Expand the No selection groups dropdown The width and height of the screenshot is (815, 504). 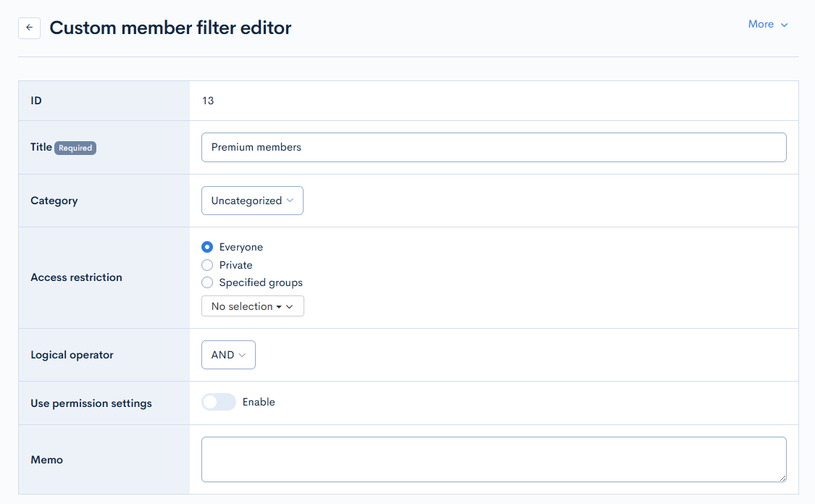pos(252,306)
